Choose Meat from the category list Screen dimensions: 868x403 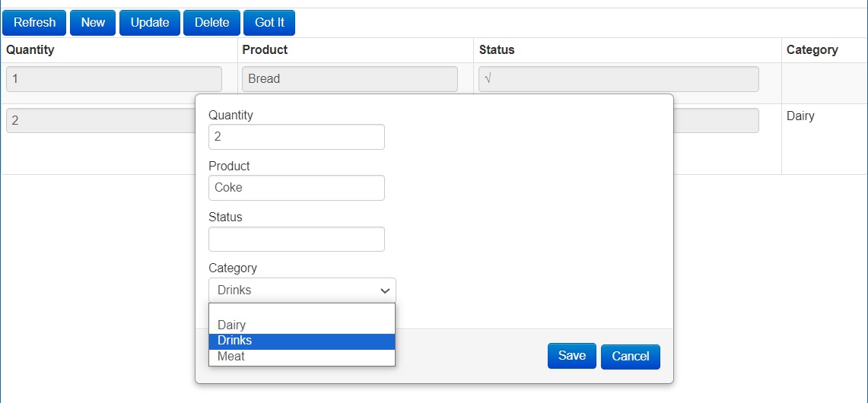[x=231, y=357]
